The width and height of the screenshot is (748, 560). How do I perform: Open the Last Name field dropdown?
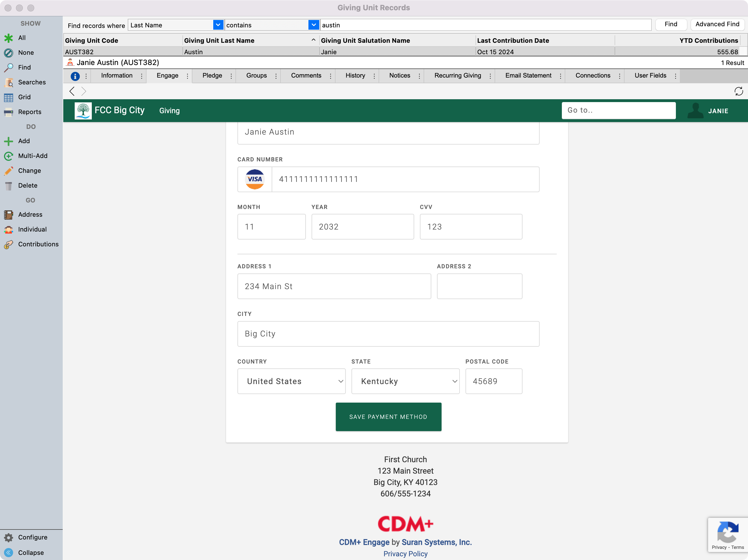click(218, 25)
